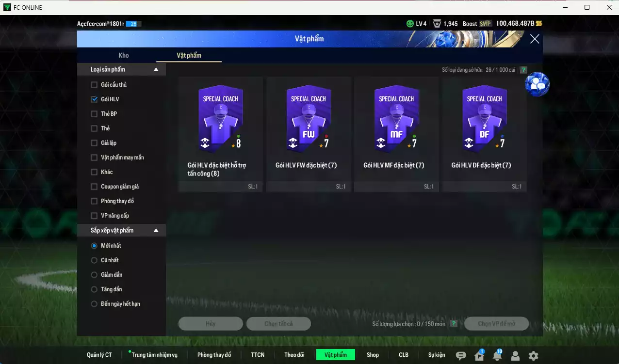
Task: Check the Gói cầu thủ filter checkbox
Action: (93, 84)
